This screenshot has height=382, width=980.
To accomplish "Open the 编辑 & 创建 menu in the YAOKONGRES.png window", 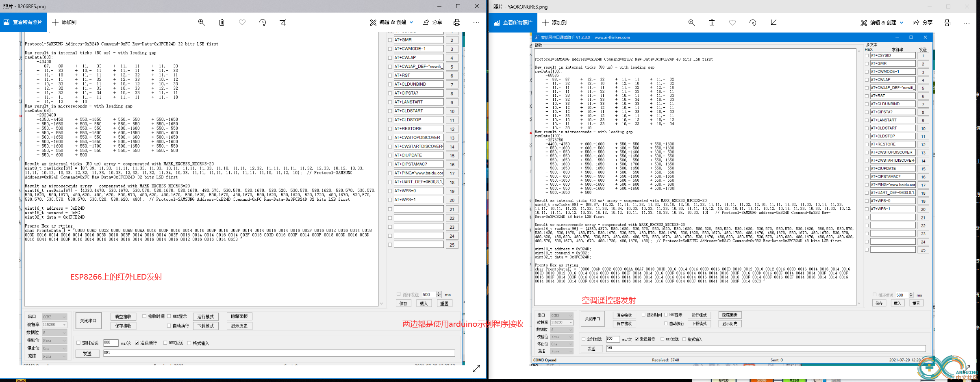I will (x=882, y=23).
